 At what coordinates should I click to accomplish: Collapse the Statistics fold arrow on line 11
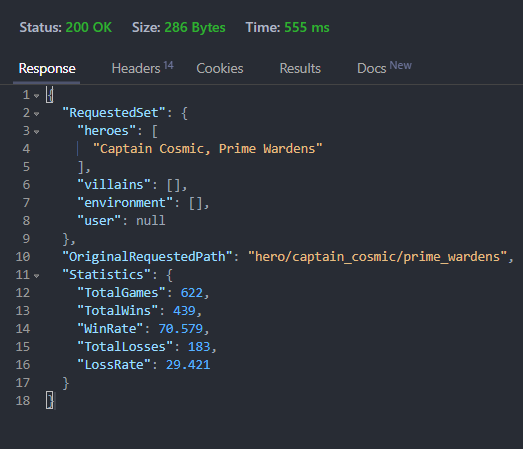(x=36, y=276)
